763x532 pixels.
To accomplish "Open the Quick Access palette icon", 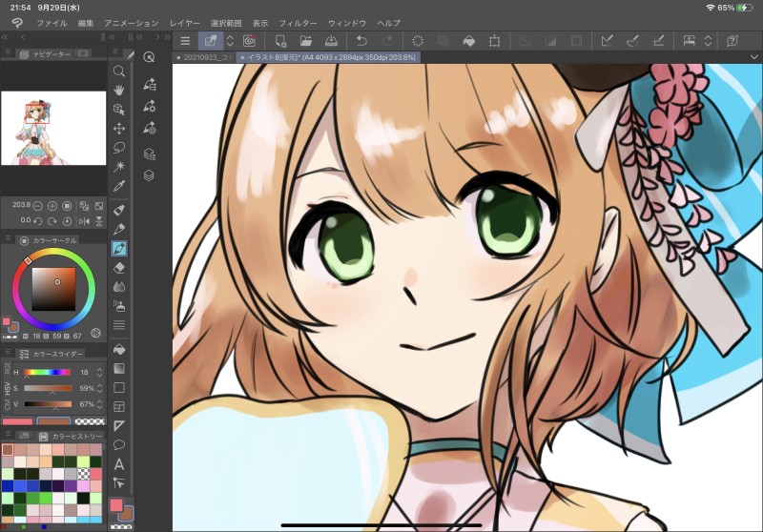I will tap(150, 57).
